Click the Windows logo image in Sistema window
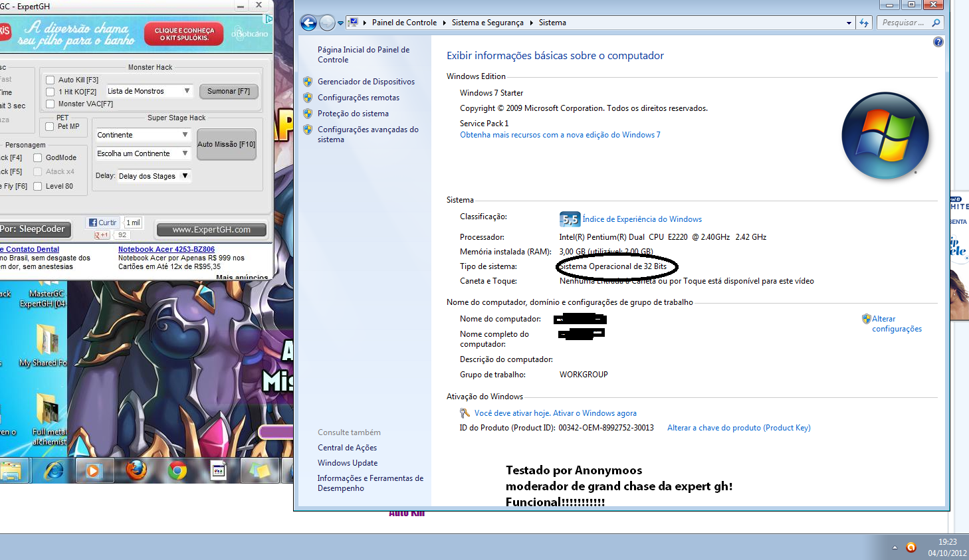 click(885, 136)
